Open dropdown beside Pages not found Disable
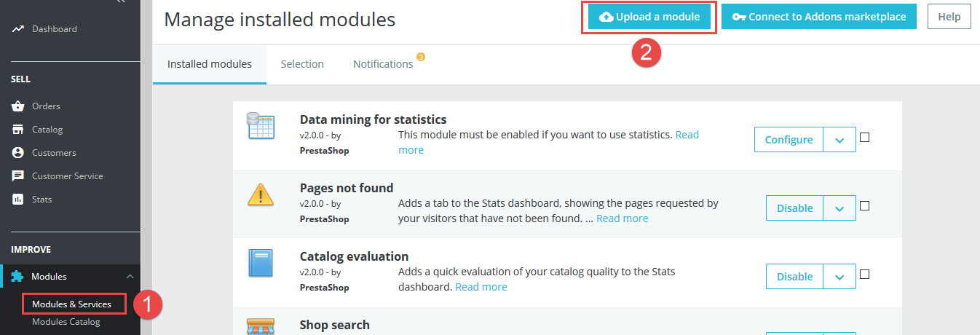 click(839, 208)
